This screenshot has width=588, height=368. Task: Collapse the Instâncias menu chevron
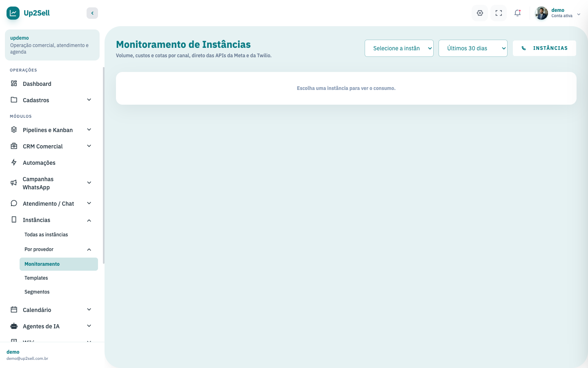pos(89,220)
